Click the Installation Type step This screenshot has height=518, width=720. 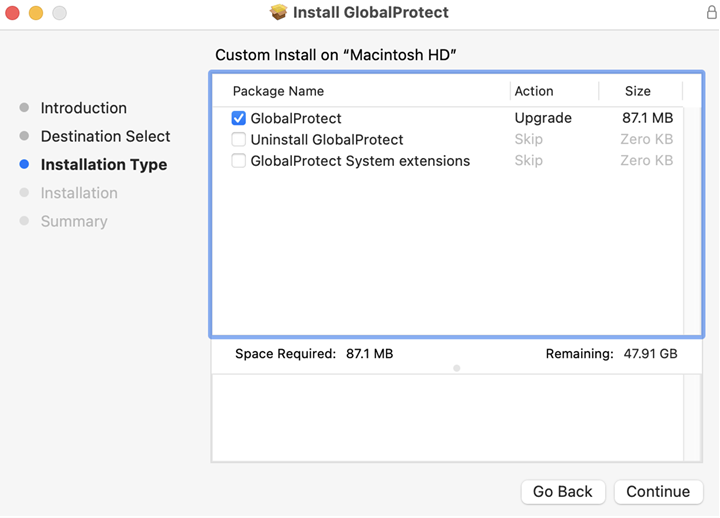click(103, 165)
